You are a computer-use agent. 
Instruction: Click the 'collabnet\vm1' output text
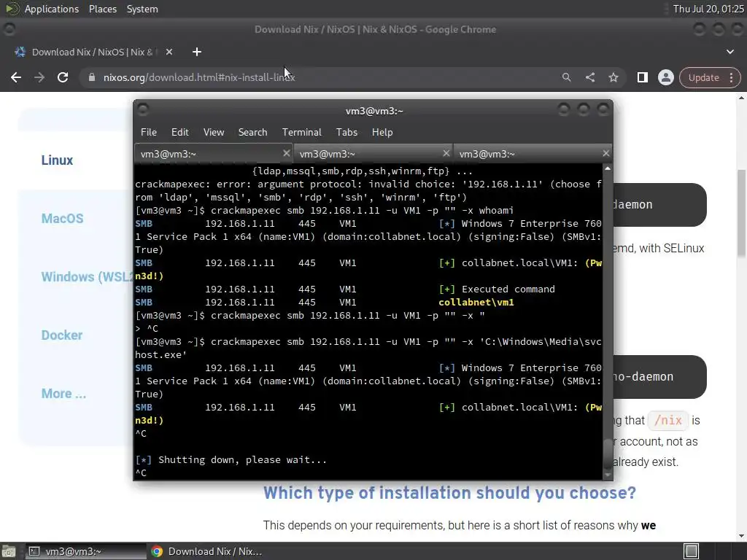coord(476,303)
